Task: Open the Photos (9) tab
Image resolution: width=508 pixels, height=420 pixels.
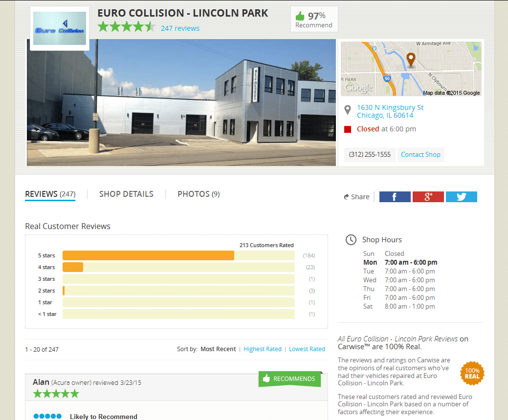Action: [199, 194]
